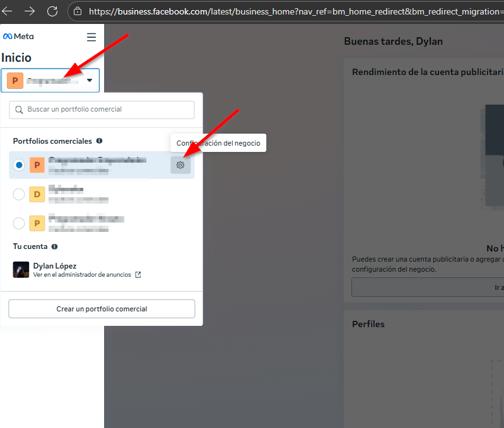The width and height of the screenshot is (504, 428).
Task: Open site information icon in address bar
Action: tap(78, 11)
